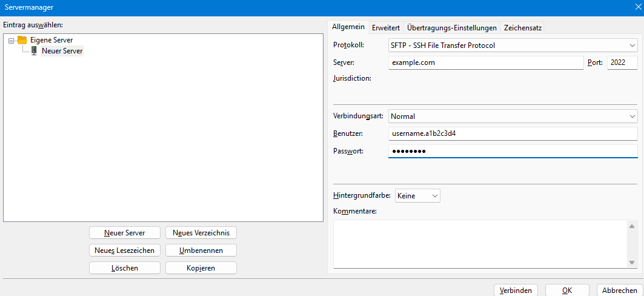
Task: Click the Neuer Server button
Action: 124,233
